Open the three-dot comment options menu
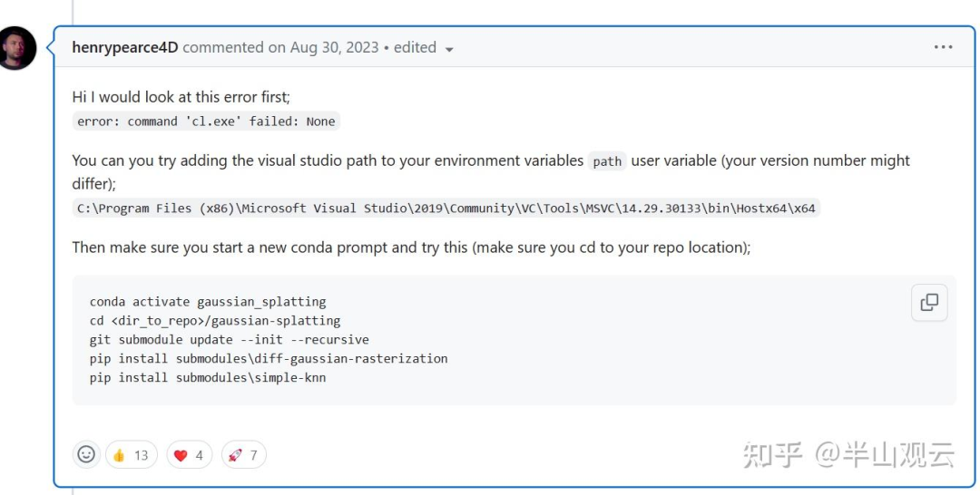 coord(943,47)
